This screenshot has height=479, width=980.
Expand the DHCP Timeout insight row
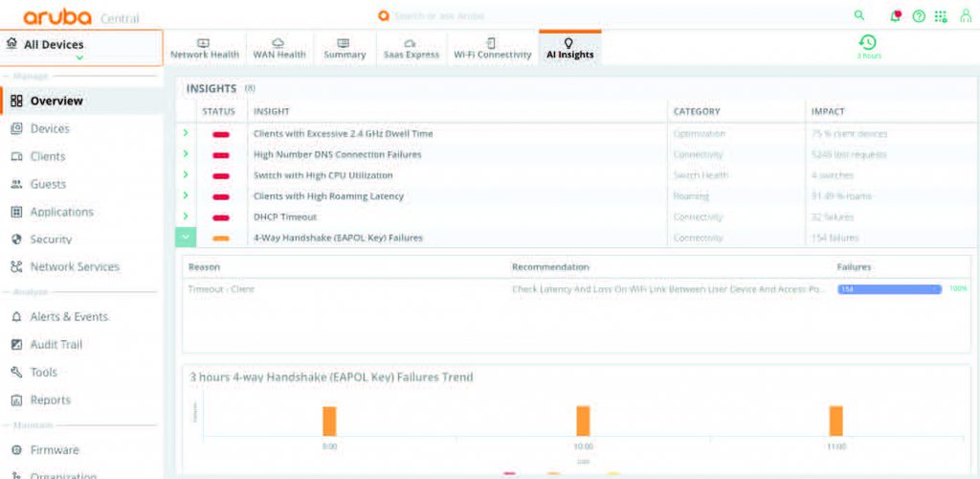tap(186, 217)
